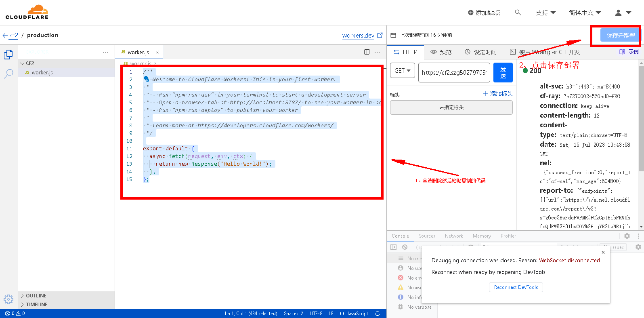Select the Profiler DevTools tab
Image resolution: width=644 pixels, height=318 pixels.
pos(508,236)
